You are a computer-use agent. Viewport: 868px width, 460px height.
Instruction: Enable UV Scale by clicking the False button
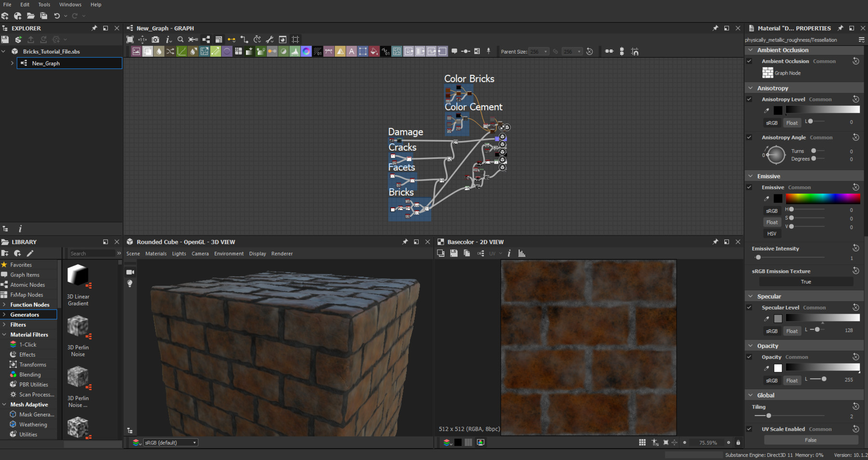[811, 440]
